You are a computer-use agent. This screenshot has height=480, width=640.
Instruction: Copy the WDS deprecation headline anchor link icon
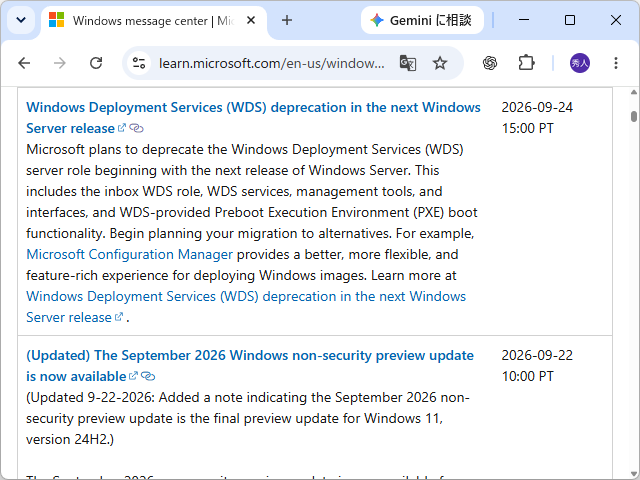pyautogui.click(x=136, y=128)
